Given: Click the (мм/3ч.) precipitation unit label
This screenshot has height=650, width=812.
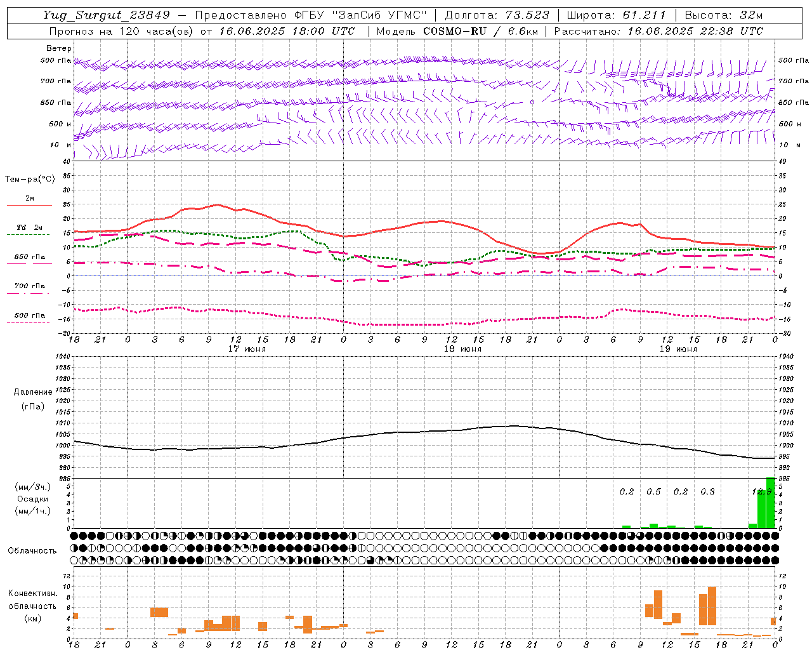Looking at the screenshot, I should pos(32,487).
